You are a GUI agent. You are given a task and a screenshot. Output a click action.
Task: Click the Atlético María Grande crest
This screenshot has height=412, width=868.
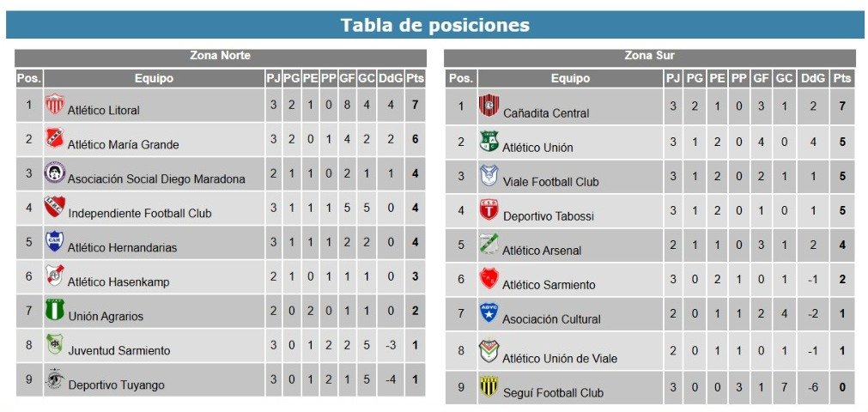point(55,138)
